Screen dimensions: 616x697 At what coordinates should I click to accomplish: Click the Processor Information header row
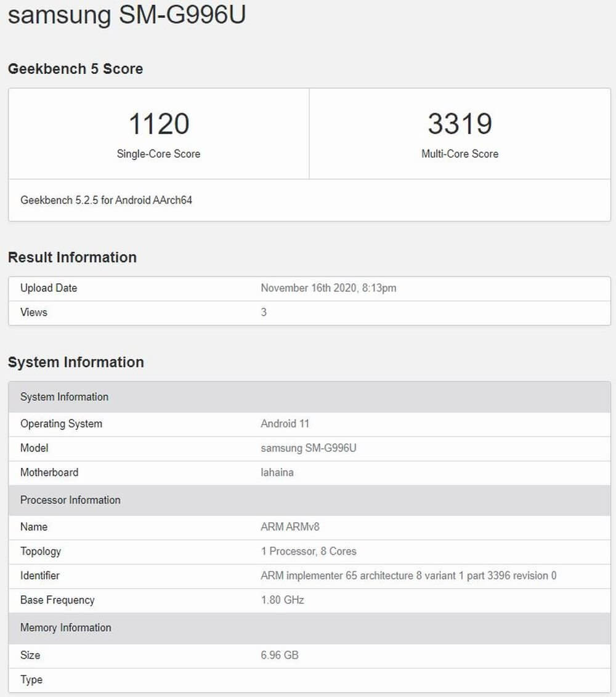click(70, 500)
